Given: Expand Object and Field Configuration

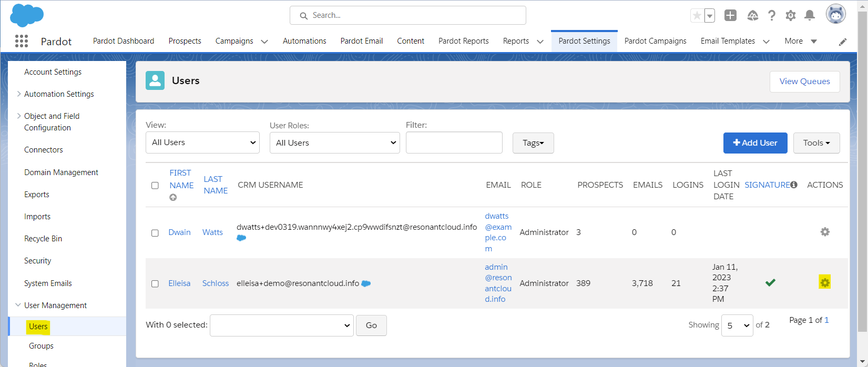Looking at the screenshot, I should click(x=19, y=116).
